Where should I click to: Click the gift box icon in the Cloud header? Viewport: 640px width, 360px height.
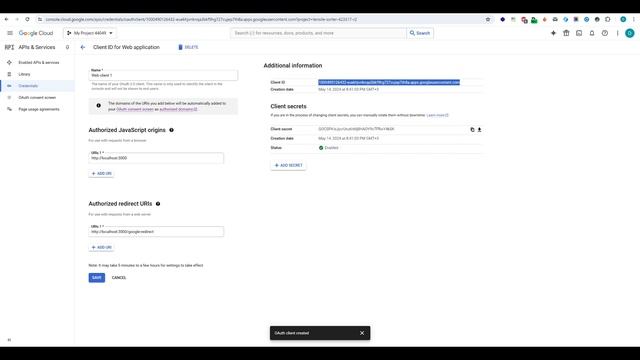point(566,33)
